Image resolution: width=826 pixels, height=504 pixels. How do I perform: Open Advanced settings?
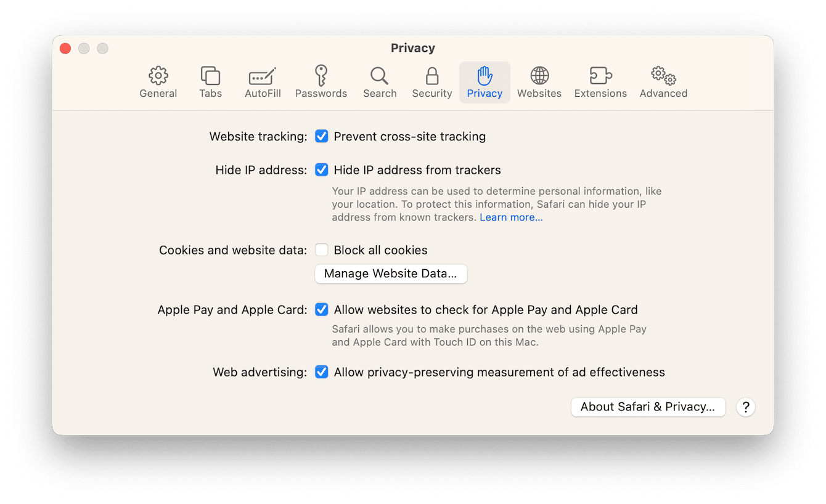coord(663,82)
